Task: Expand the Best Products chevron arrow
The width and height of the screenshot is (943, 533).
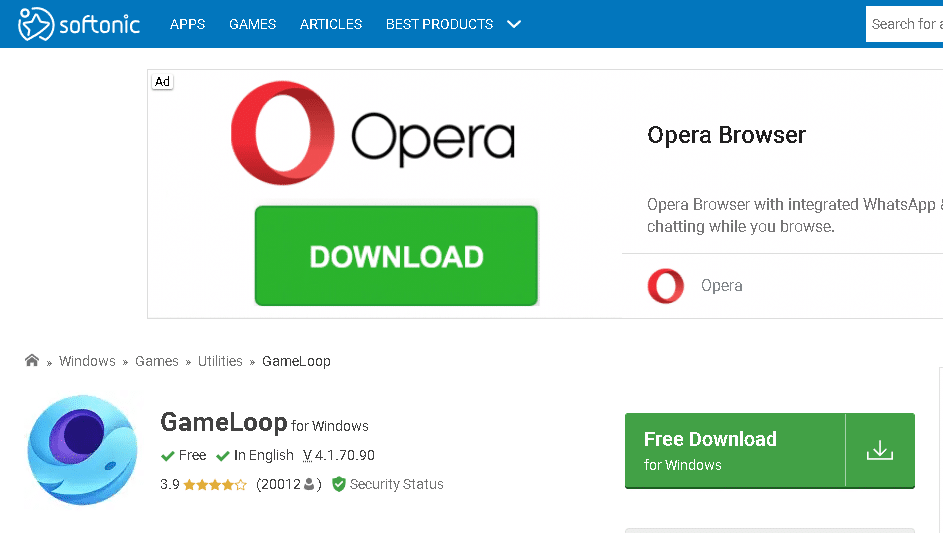Action: [514, 25]
